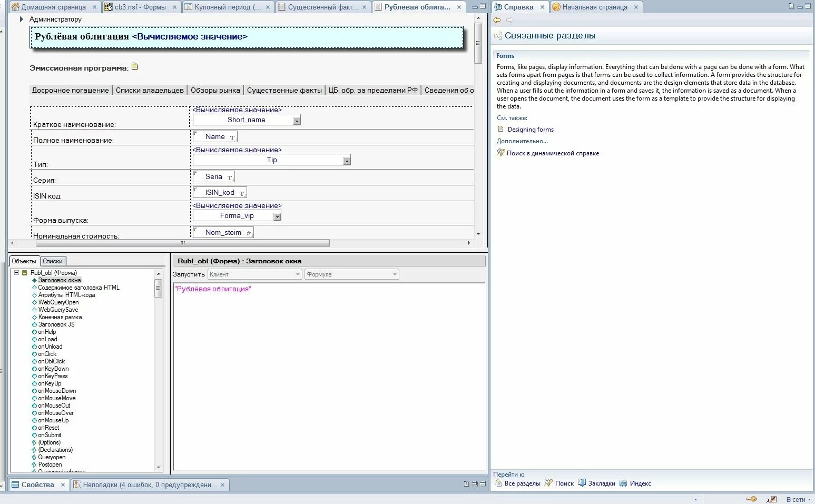The height and width of the screenshot is (504, 815).
Task: Click the Name text field on form
Action: tap(215, 137)
